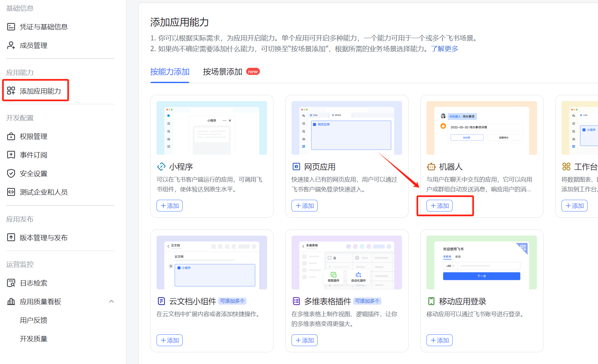Add the 网页应用 capability
The width and height of the screenshot is (598, 364).
(x=305, y=206)
